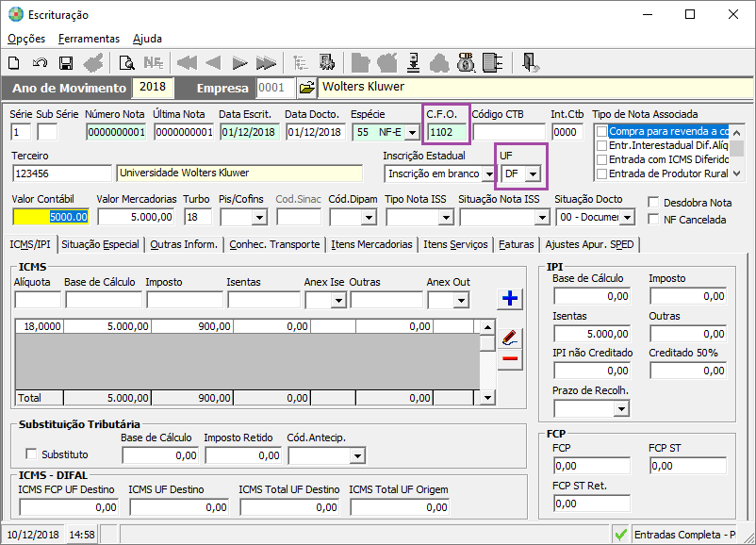This screenshot has width=756, height=545.
Task: Click the grayed eraser/delete toolbar icon
Action: point(93,62)
